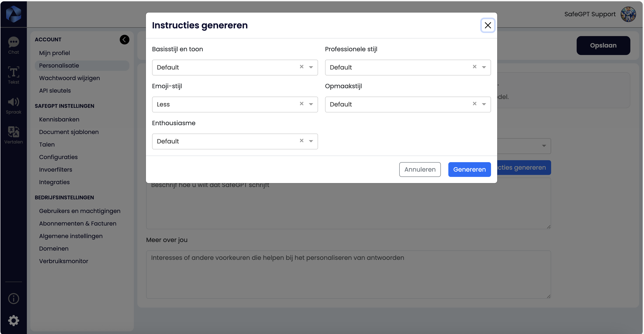Clear the Emoji-stijl Less selection

coord(302,103)
